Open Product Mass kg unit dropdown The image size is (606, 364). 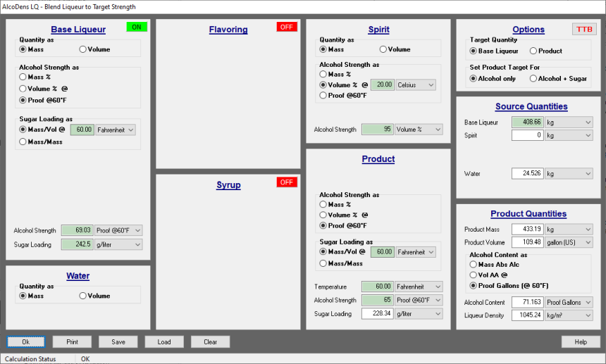(x=569, y=230)
